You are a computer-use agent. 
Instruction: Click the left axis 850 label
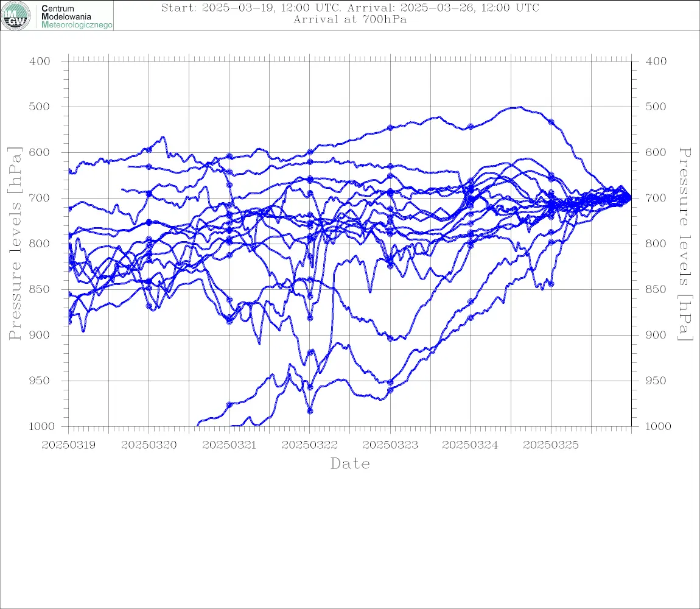(40, 289)
